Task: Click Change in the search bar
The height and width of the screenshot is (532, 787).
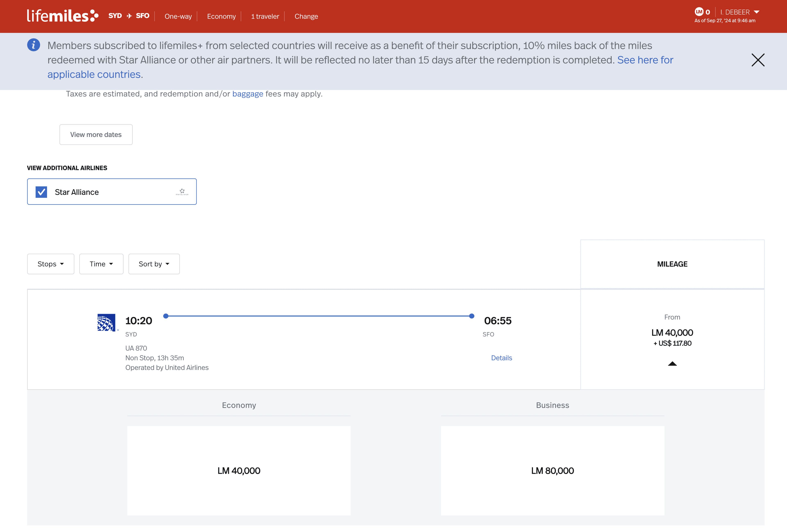Action: [x=306, y=16]
